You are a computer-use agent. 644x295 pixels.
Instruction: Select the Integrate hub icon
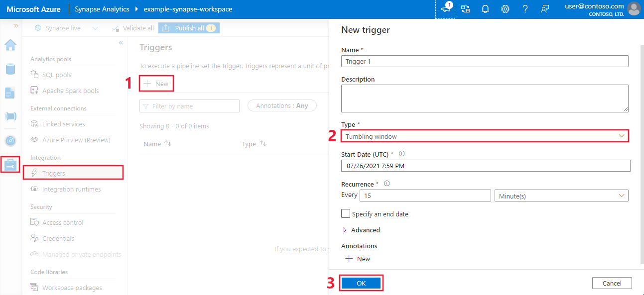tap(10, 116)
